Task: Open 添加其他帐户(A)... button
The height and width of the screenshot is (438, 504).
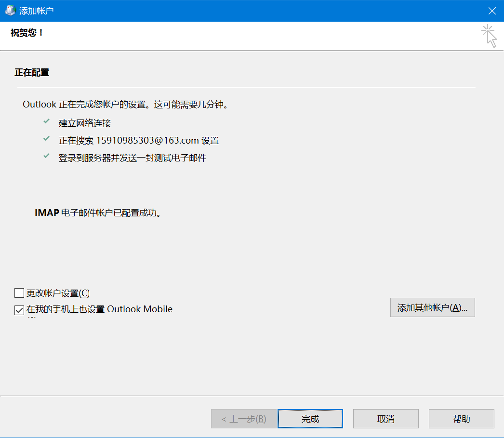Action: tap(432, 307)
